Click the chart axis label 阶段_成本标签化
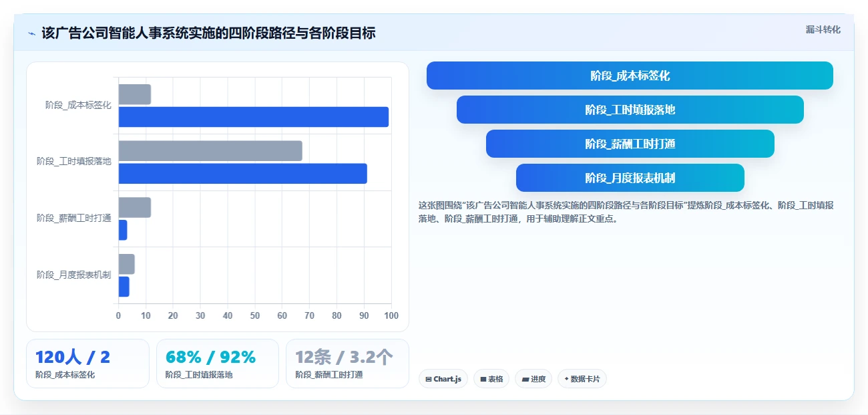 click(x=78, y=105)
